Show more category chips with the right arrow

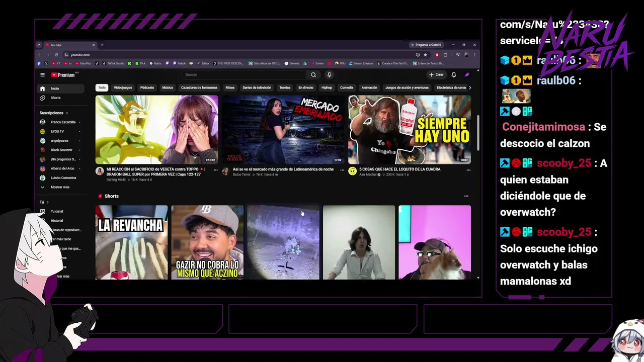[470, 87]
